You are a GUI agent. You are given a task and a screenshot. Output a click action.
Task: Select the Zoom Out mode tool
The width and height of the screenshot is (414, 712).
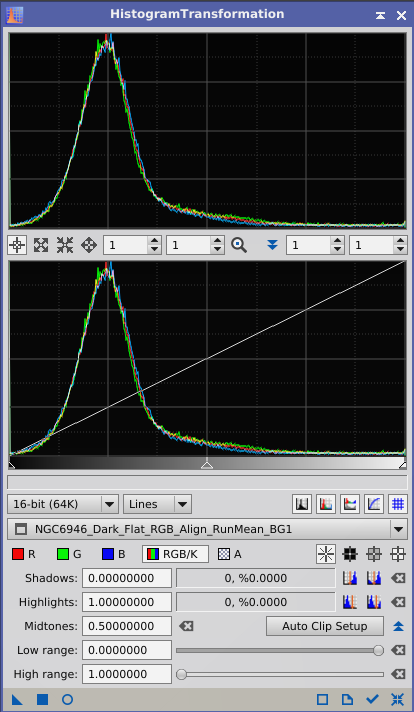click(65, 245)
